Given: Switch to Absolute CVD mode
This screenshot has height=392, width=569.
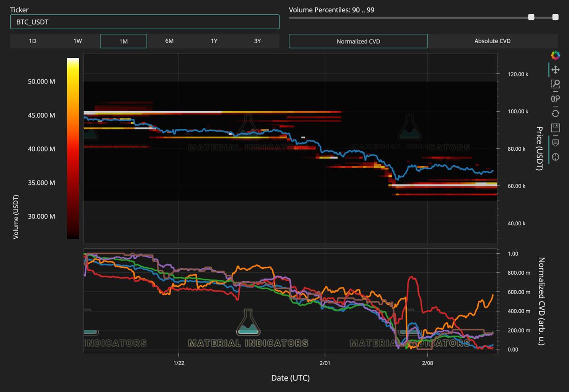Looking at the screenshot, I should pyautogui.click(x=493, y=41).
